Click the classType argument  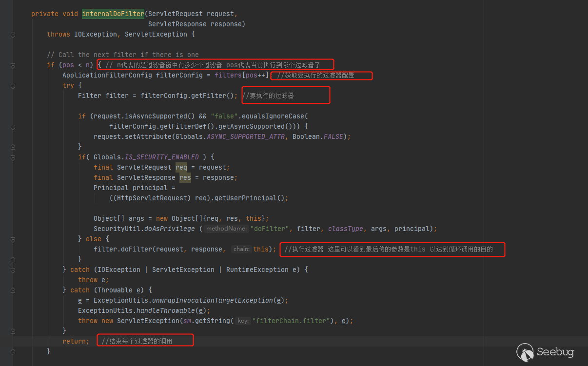[345, 229]
